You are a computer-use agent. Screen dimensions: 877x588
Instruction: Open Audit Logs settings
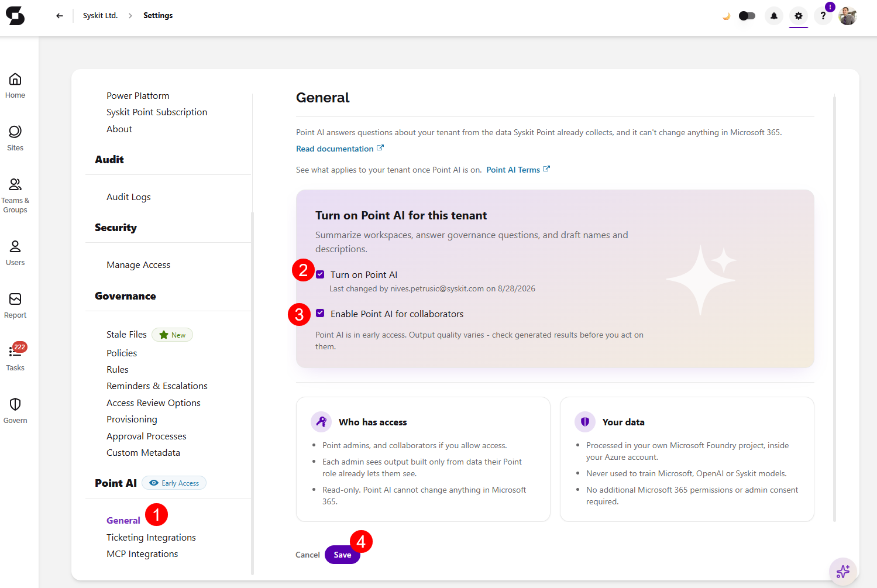pyautogui.click(x=129, y=197)
